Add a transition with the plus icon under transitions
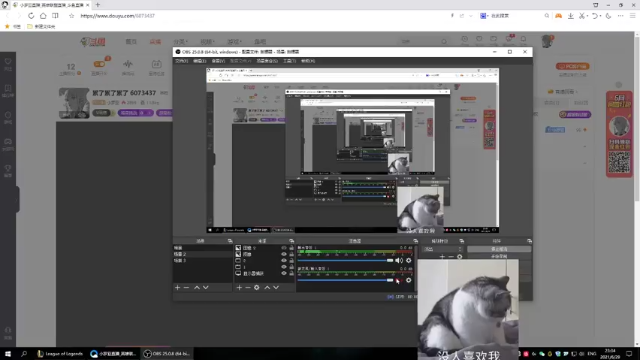 442,257
